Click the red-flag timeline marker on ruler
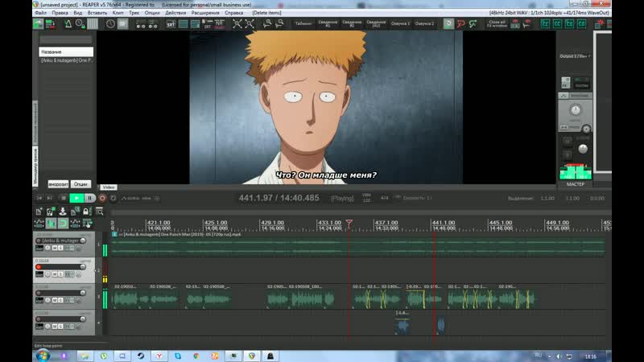This screenshot has height=362, width=644. click(349, 224)
